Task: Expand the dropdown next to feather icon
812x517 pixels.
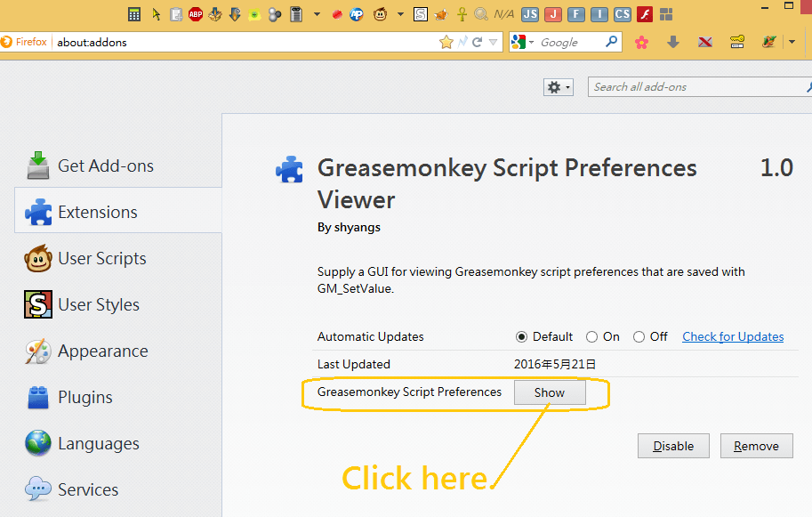Action: (x=792, y=42)
